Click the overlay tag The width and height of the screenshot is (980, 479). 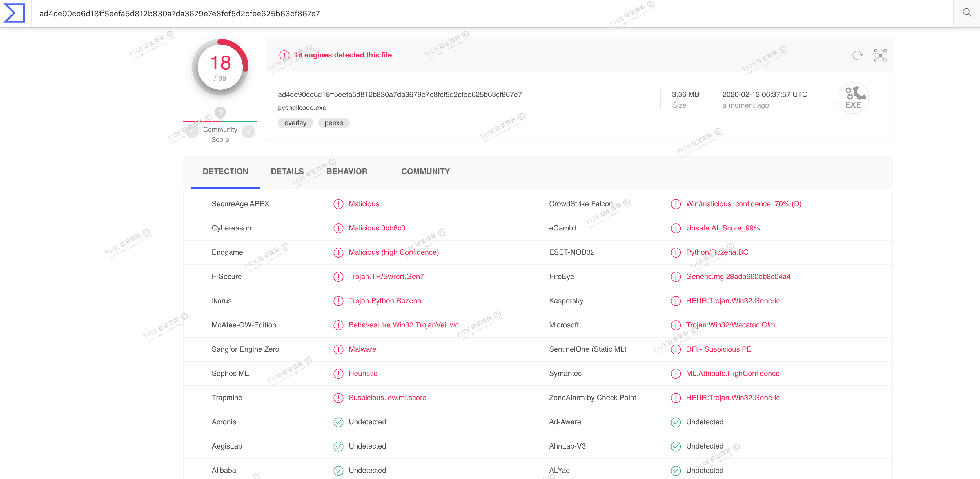(x=295, y=123)
